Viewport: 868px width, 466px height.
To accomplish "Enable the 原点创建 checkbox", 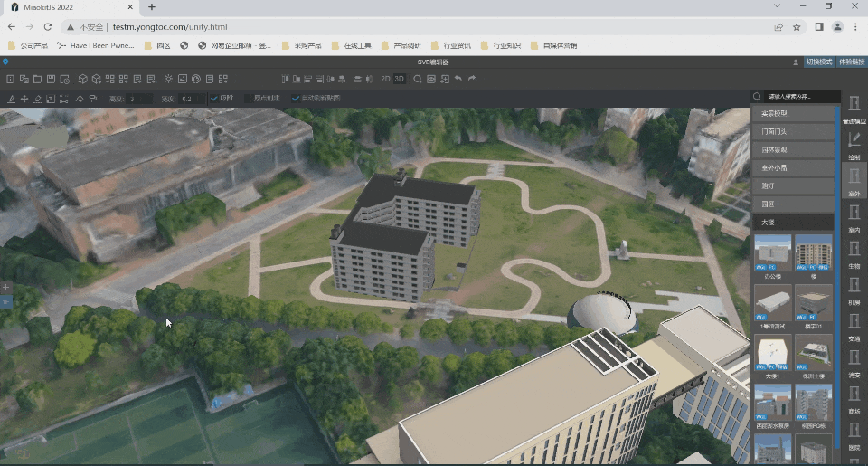I will pos(249,99).
